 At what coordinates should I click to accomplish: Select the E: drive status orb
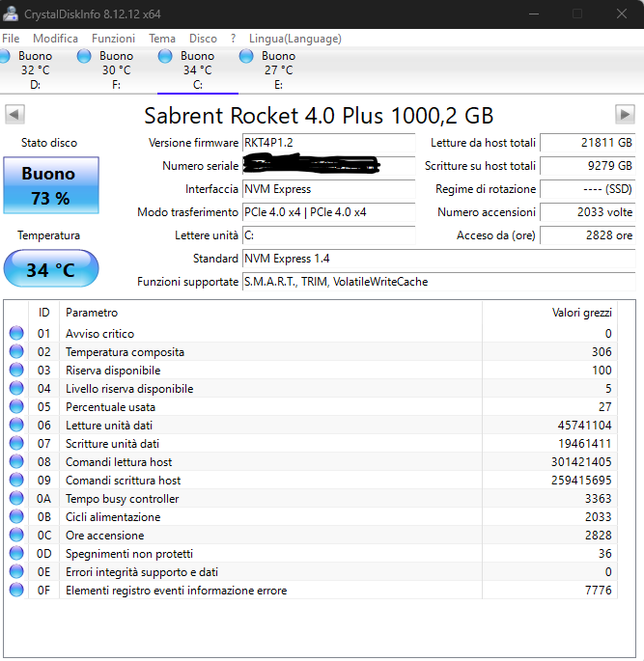pos(246,56)
